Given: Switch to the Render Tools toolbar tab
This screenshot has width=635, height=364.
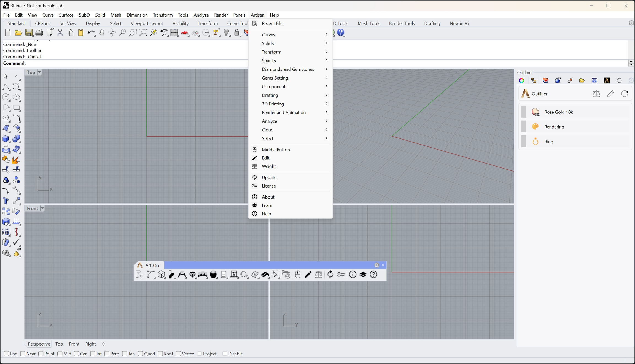Looking at the screenshot, I should 402,23.
